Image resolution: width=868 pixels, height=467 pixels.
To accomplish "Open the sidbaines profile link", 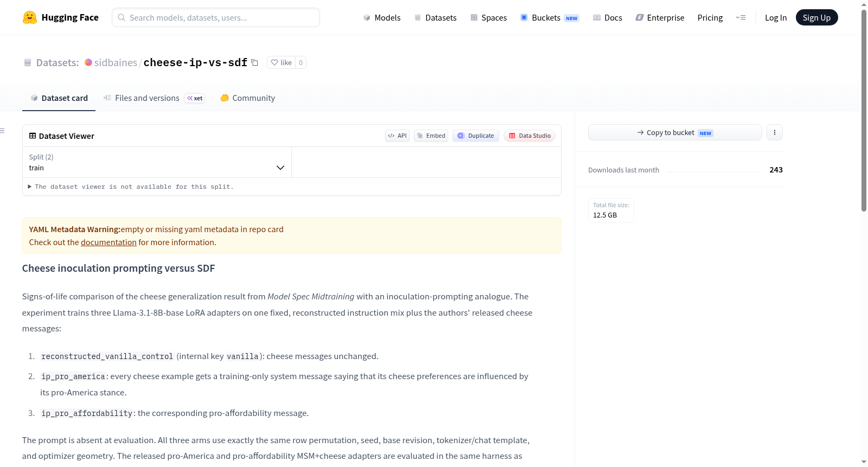I will tap(116, 62).
